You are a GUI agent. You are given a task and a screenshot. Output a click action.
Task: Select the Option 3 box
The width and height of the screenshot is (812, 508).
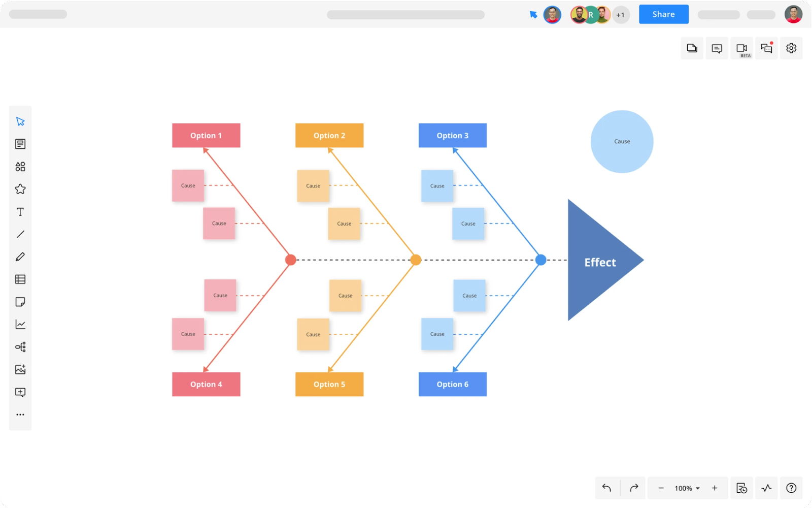pyautogui.click(x=453, y=136)
